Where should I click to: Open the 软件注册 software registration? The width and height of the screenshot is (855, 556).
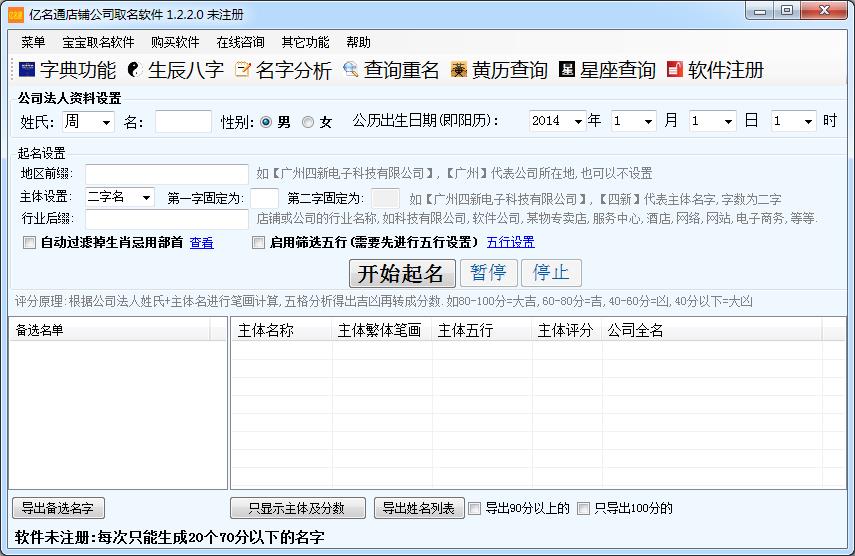(715, 70)
